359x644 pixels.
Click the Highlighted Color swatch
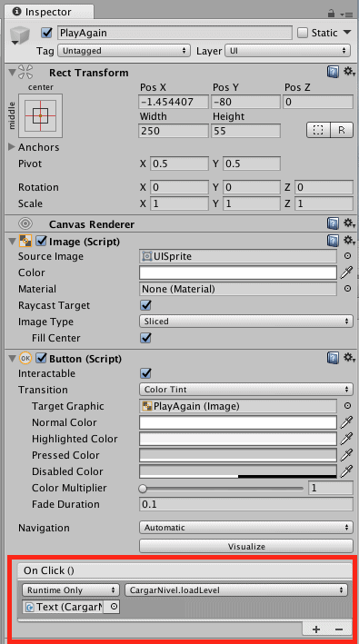coord(238,439)
